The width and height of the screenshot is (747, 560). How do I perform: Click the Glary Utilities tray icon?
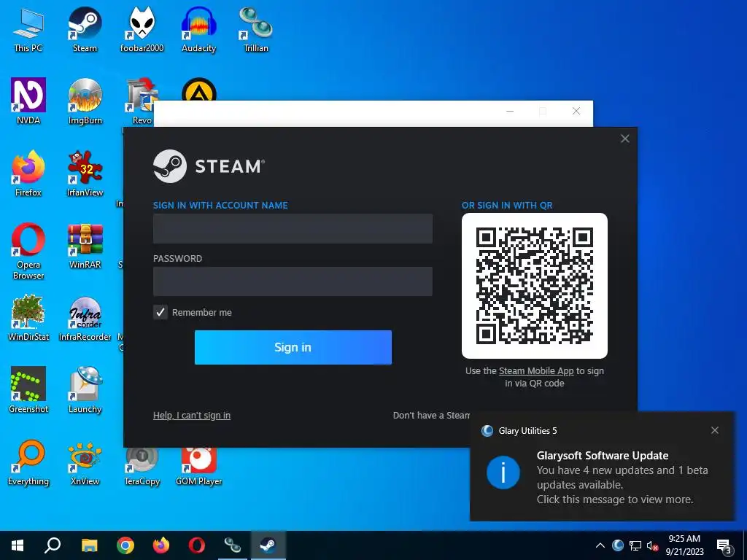coord(617,545)
